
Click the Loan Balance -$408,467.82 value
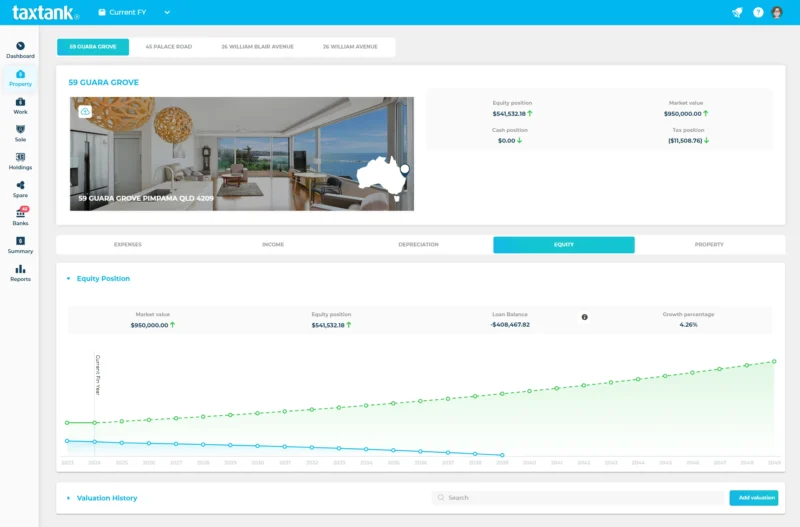click(510, 324)
